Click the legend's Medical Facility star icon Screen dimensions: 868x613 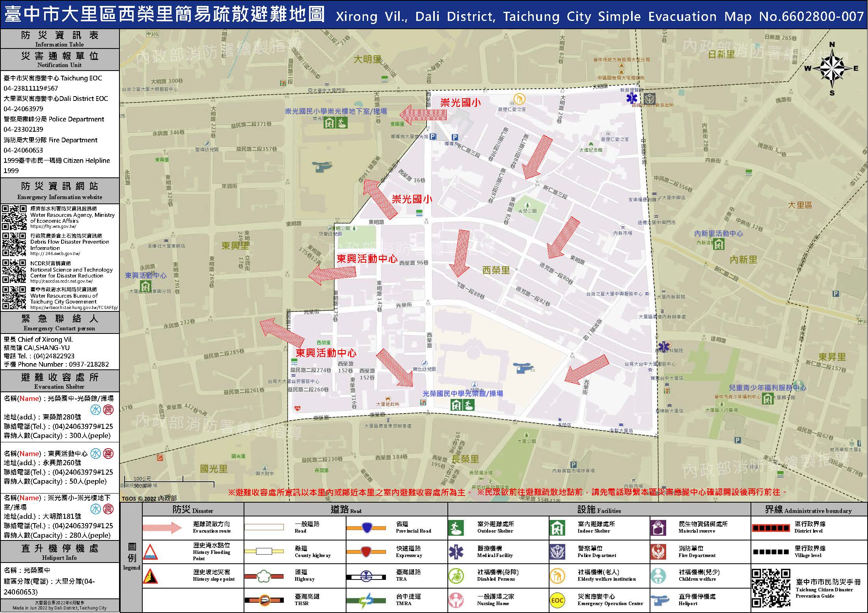[456, 552]
